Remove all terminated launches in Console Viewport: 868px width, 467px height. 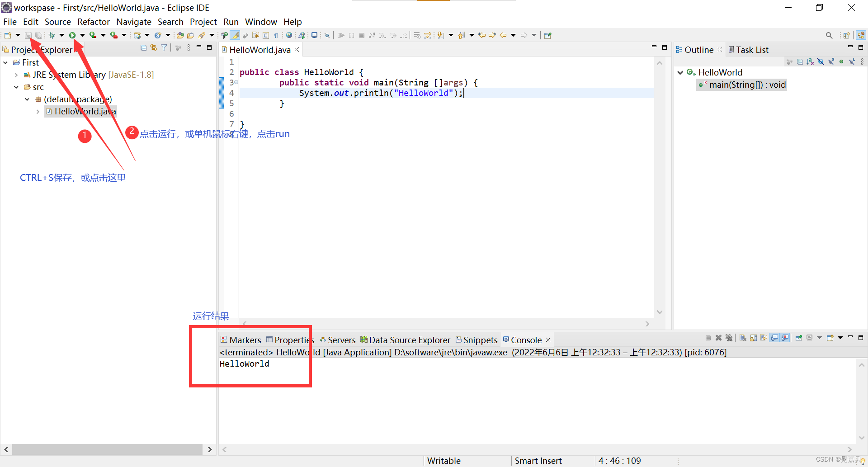[x=729, y=338]
